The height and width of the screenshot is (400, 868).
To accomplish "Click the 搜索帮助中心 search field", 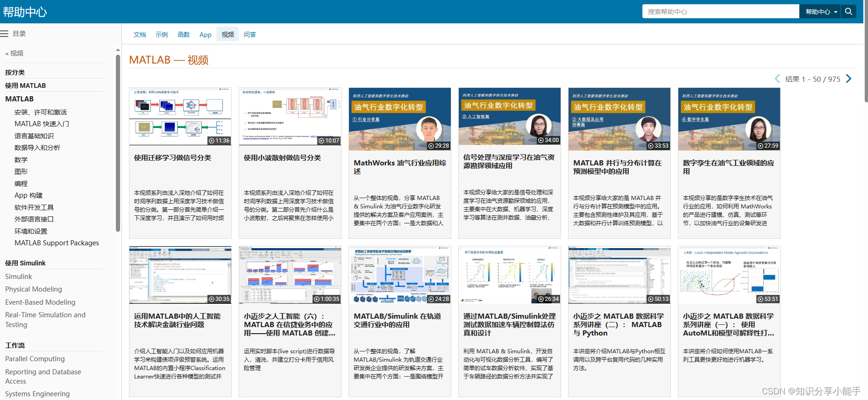I will (x=721, y=12).
